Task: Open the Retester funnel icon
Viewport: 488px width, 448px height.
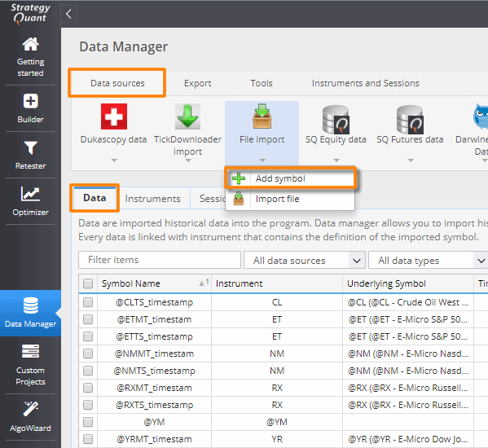Action: coord(30,147)
